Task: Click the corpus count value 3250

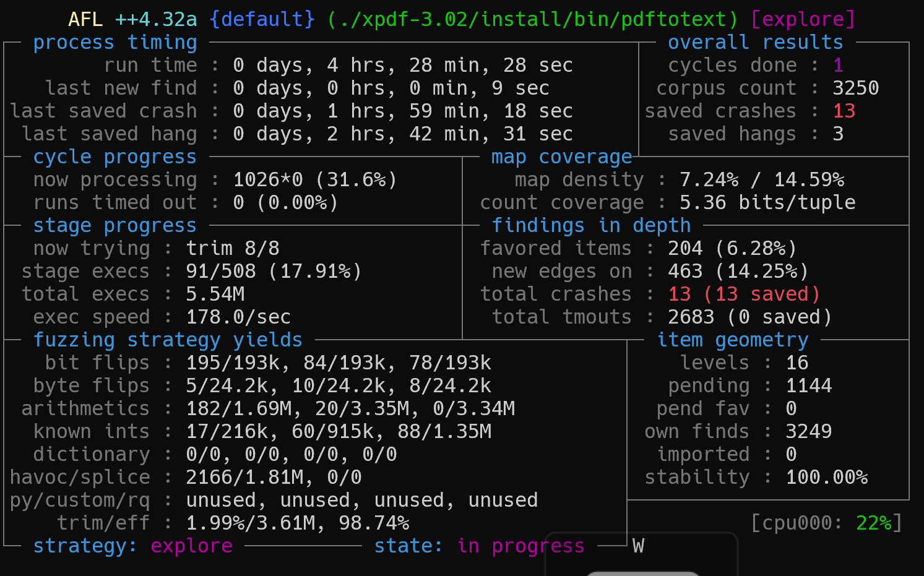Action: (855, 88)
